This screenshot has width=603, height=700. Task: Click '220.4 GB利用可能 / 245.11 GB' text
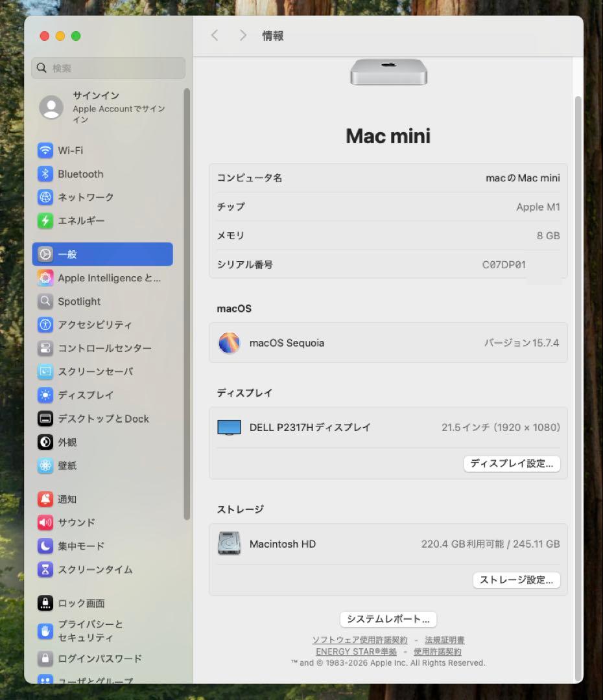pos(490,544)
